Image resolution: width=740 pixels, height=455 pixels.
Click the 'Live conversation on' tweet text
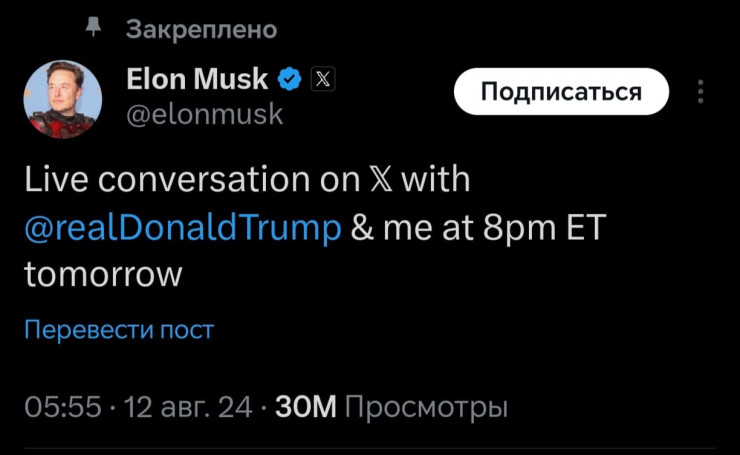(190, 180)
